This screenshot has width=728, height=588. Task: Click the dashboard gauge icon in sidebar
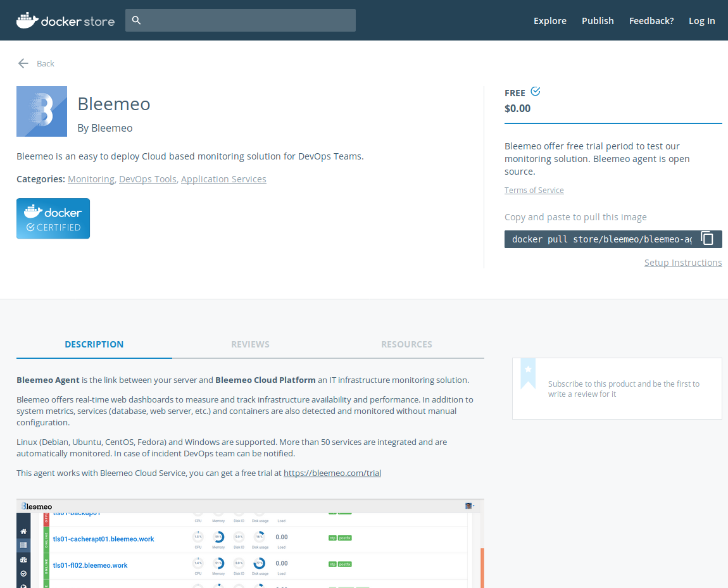(x=23, y=559)
